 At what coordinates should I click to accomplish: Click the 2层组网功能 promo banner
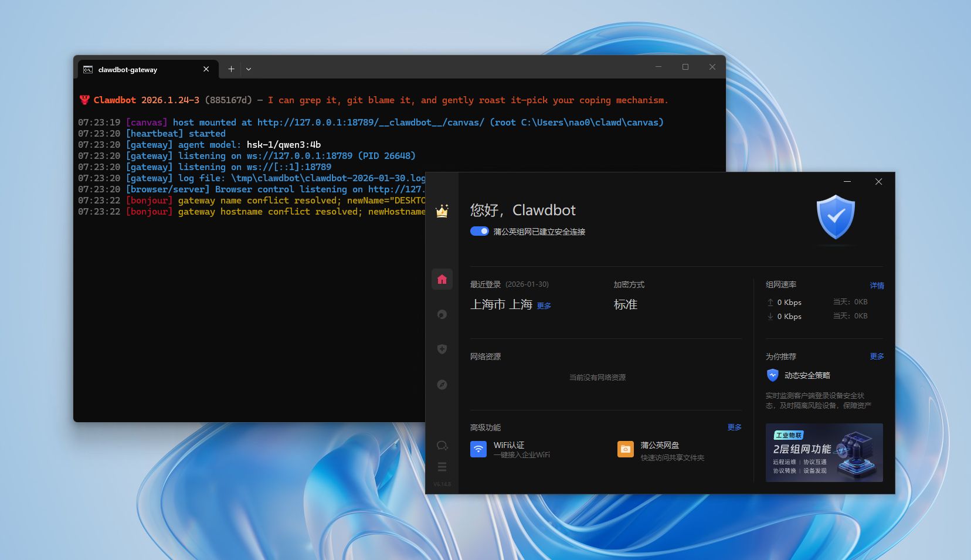click(824, 453)
